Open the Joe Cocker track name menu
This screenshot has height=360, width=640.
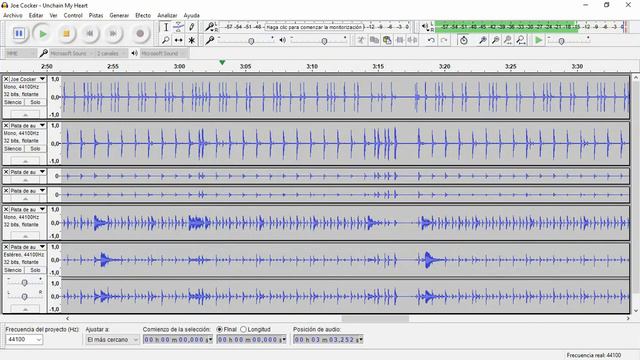click(28, 79)
